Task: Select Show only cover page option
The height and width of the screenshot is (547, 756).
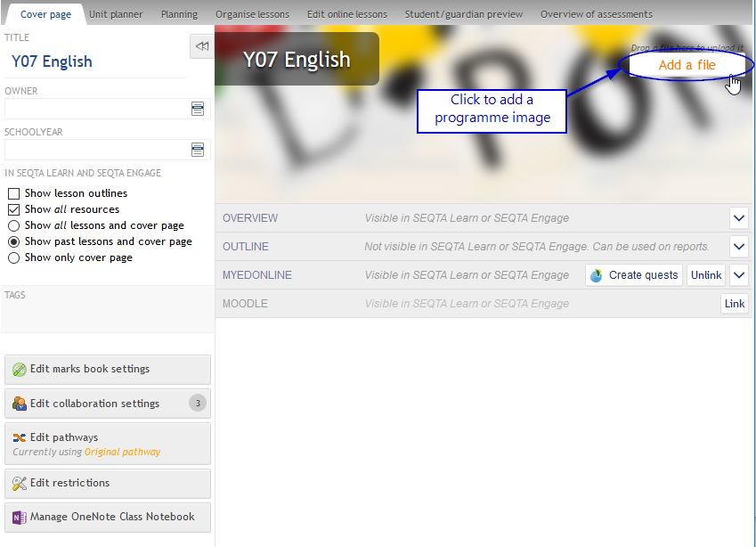Action: tap(13, 257)
